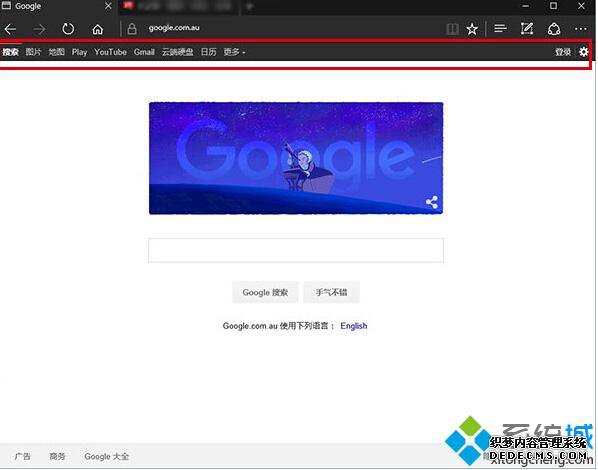This screenshot has width=598, height=470.
Task: Close the Google tab
Action: [x=108, y=6]
